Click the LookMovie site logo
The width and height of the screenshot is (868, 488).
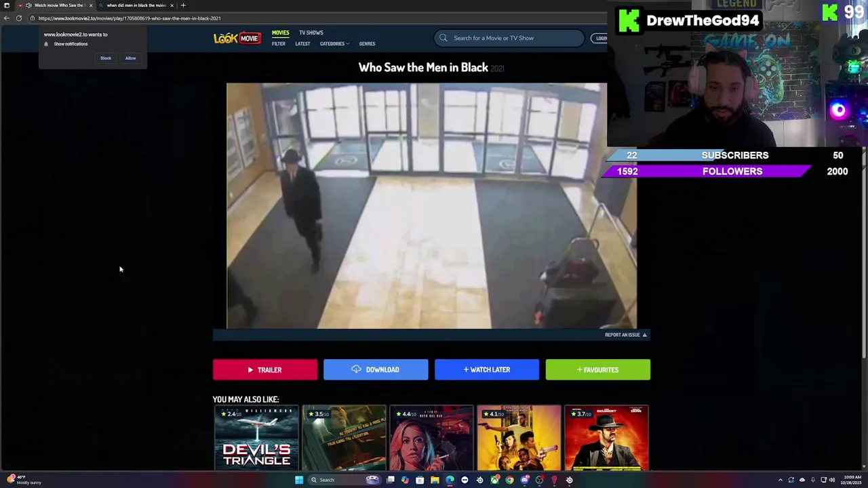pos(237,39)
